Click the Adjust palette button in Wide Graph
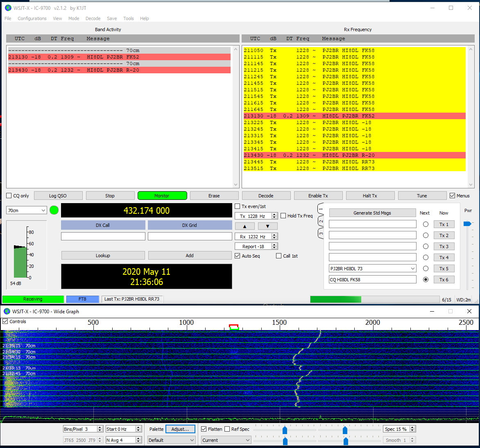This screenshot has width=480, height=448. [180, 429]
